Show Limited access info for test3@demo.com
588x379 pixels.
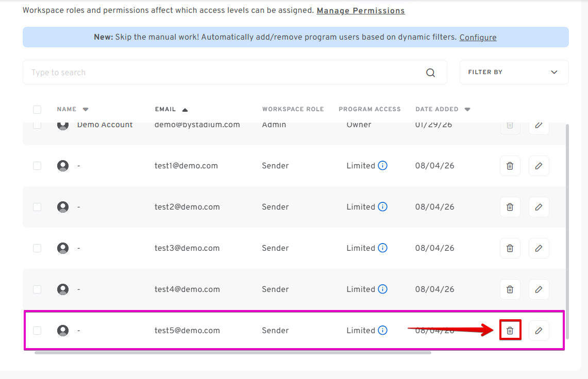coord(382,248)
